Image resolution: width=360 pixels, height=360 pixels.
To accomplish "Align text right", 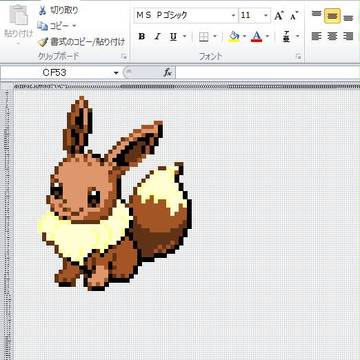I will (x=348, y=36).
